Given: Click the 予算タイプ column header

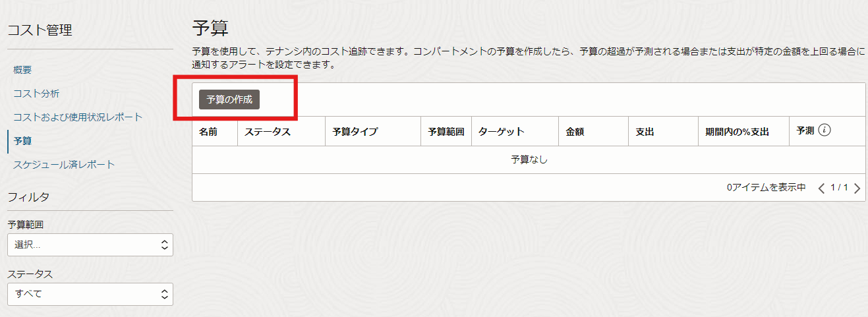Looking at the screenshot, I should tap(355, 132).
